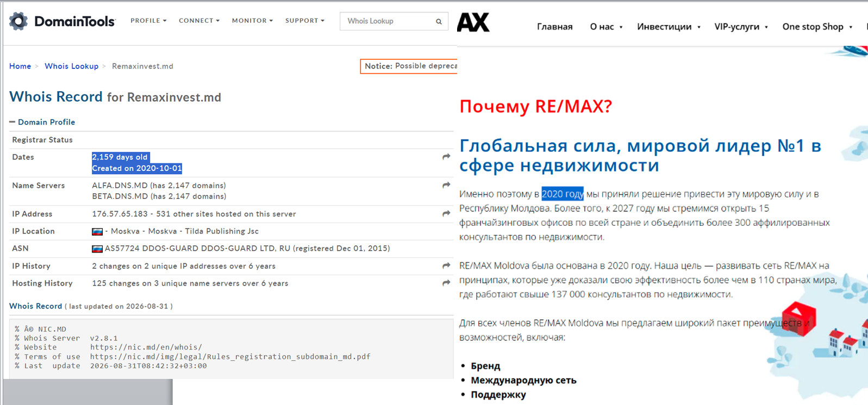Click the highlighted 2,159 days old text
This screenshot has height=405, width=868.
point(120,157)
